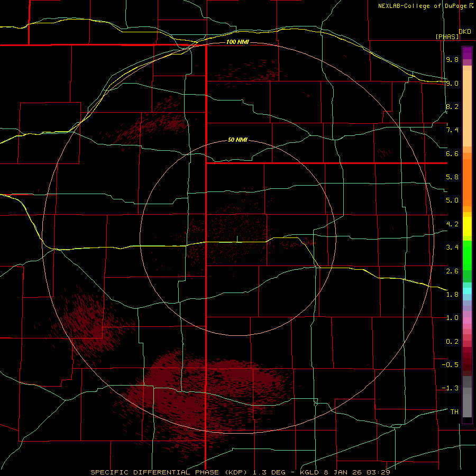Click the yellow segment of the color bar
The height and width of the screenshot is (476, 476).
click(467, 226)
